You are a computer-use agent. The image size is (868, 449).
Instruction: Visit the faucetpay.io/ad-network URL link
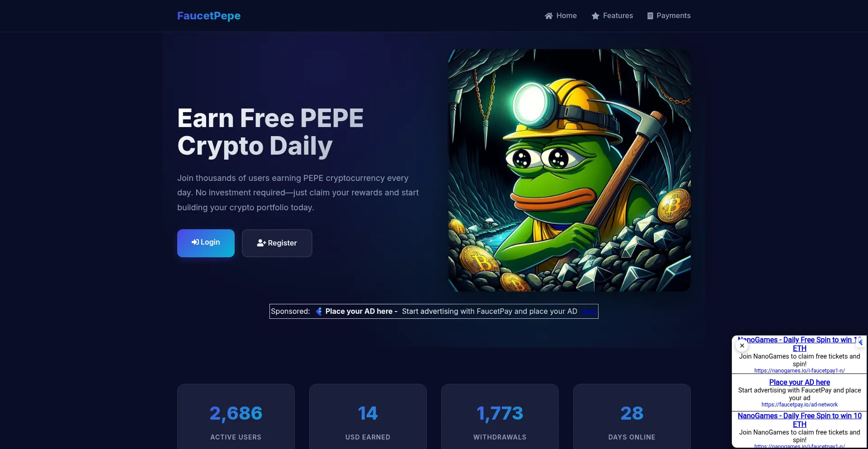(x=799, y=405)
